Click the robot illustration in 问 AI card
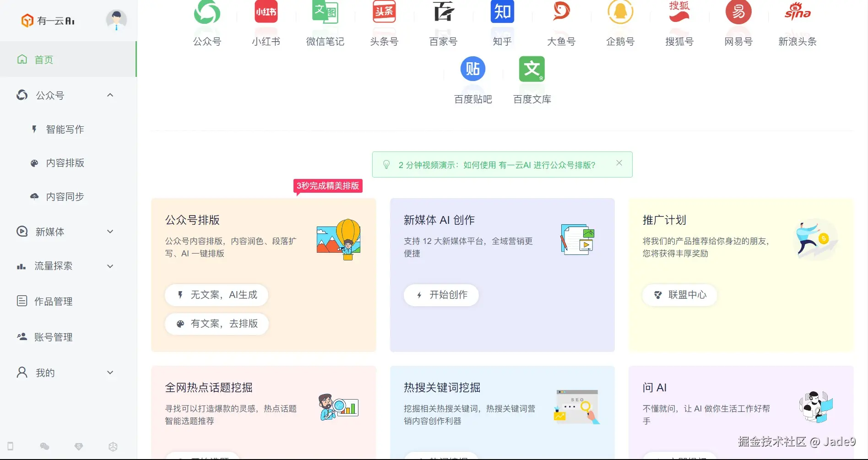 [x=816, y=407]
